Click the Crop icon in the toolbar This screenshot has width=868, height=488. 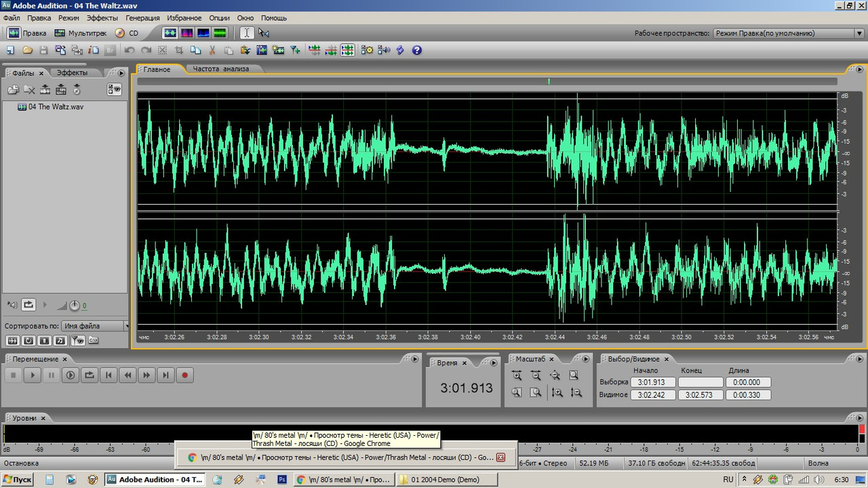(180, 50)
